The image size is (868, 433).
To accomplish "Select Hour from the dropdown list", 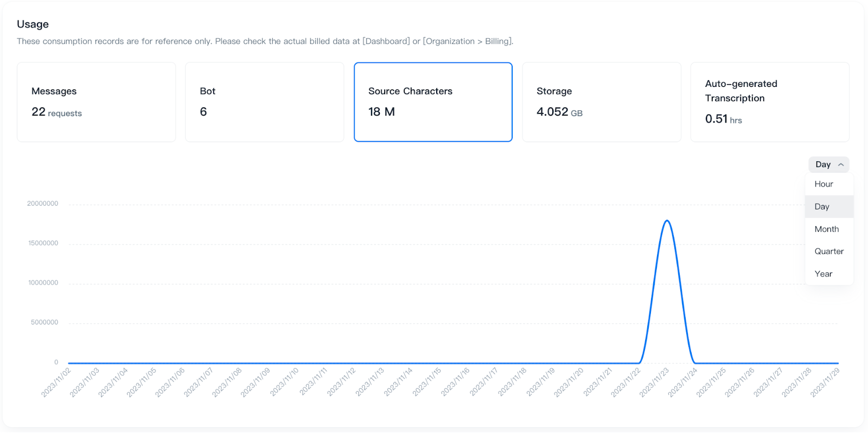I will click(x=824, y=184).
